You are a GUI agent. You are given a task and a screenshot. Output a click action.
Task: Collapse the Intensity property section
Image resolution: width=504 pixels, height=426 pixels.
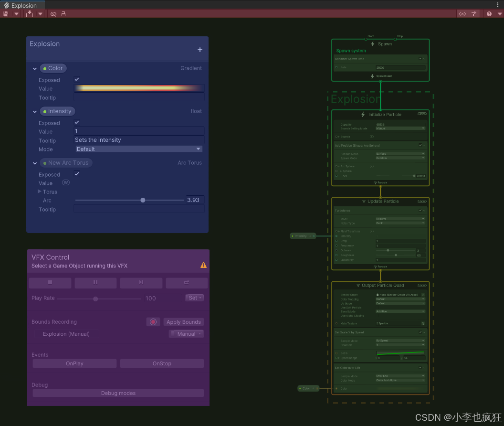coord(35,112)
